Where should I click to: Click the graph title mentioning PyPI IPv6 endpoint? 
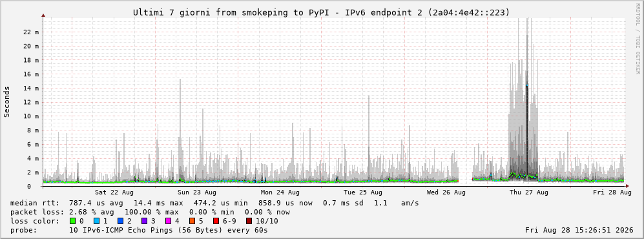pyautogui.click(x=322, y=13)
